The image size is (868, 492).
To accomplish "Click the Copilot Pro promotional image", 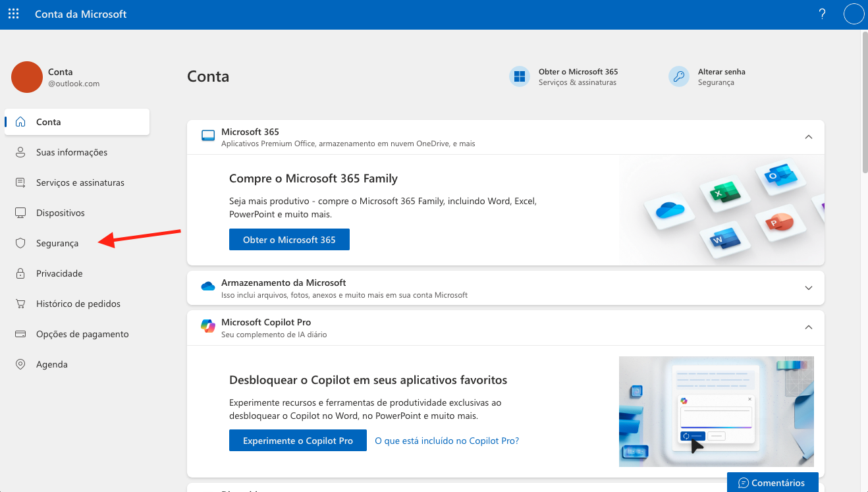I will coord(717,412).
